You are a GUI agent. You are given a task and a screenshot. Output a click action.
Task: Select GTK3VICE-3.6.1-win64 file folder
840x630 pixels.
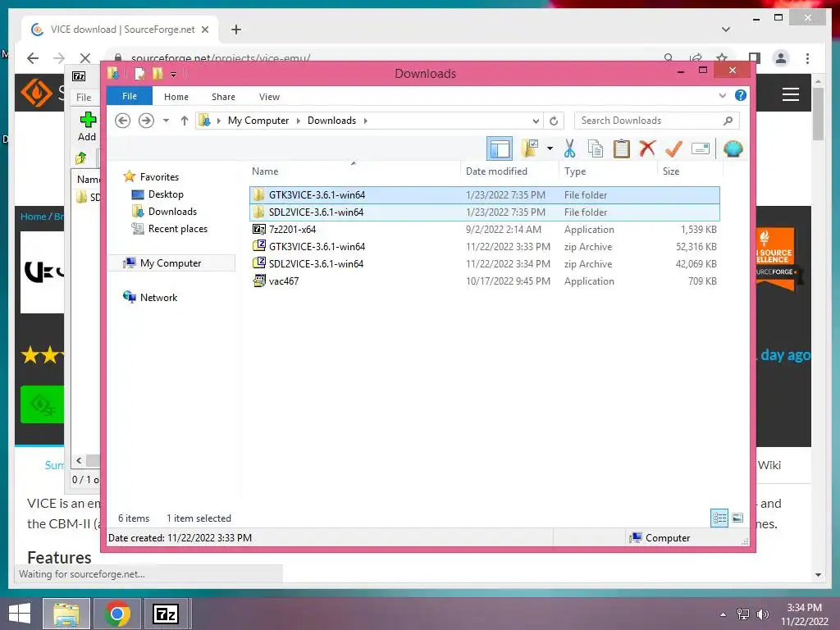click(485, 195)
